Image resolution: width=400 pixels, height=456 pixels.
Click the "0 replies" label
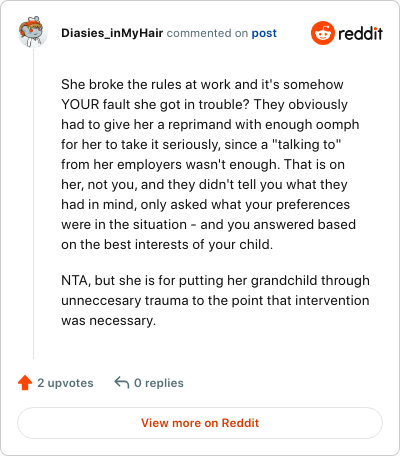coord(159,383)
